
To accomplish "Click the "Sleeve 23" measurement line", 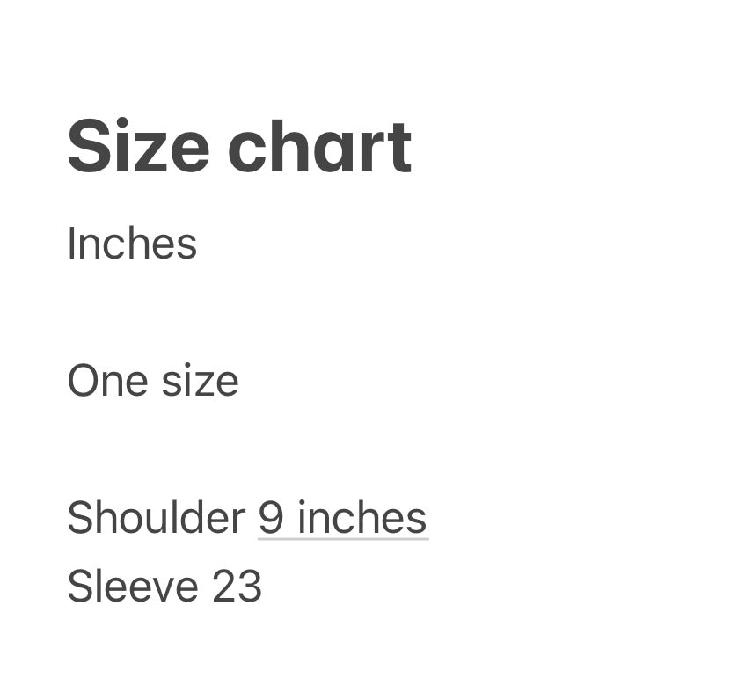I will click(x=164, y=586).
